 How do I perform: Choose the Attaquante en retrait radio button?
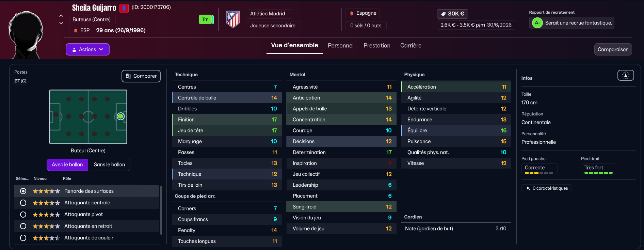click(23, 226)
